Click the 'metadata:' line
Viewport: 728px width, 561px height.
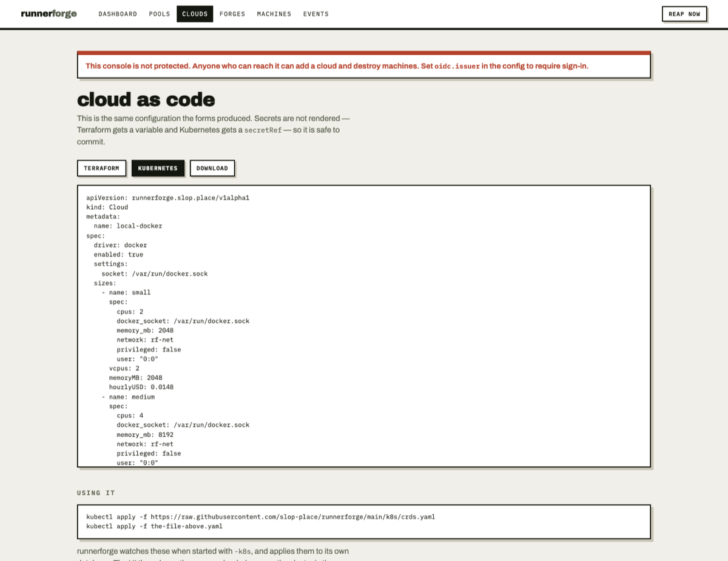103,217
